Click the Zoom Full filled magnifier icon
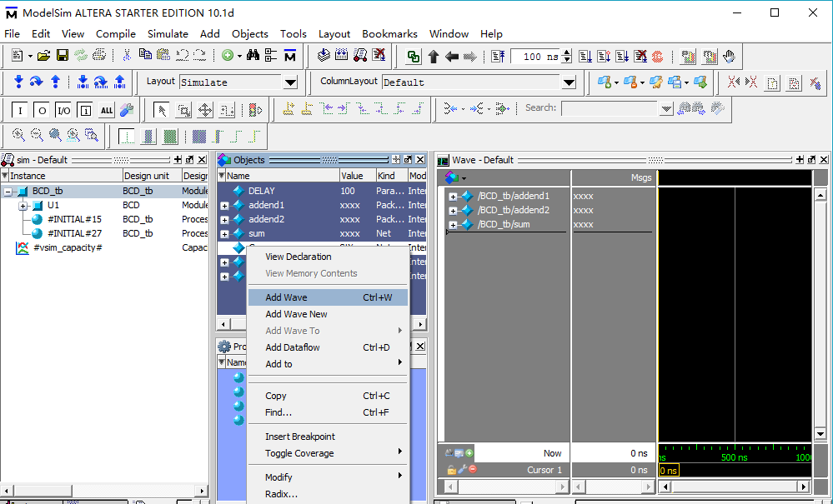833x504 pixels. tap(55, 135)
